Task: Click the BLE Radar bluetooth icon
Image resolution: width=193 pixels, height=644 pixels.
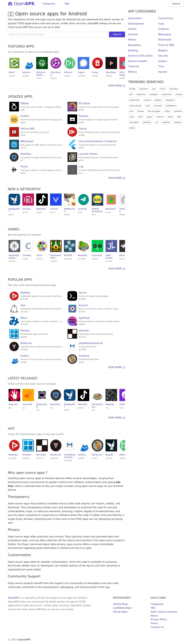Action: [72, 106]
